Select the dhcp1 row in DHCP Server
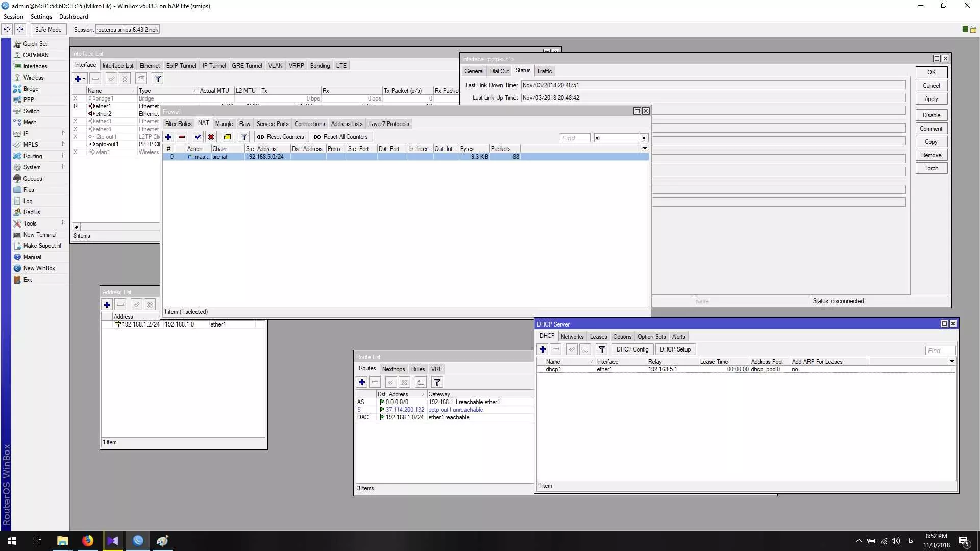 click(746, 369)
